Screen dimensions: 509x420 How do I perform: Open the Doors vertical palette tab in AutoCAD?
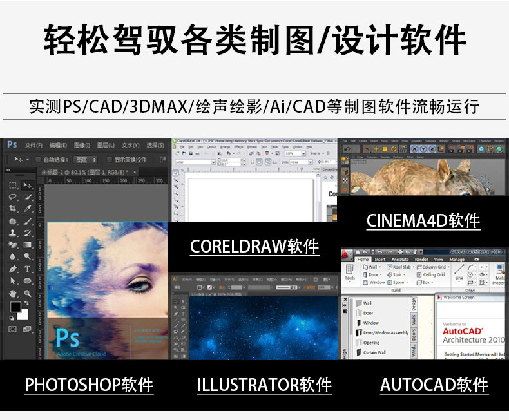[x=414, y=335]
